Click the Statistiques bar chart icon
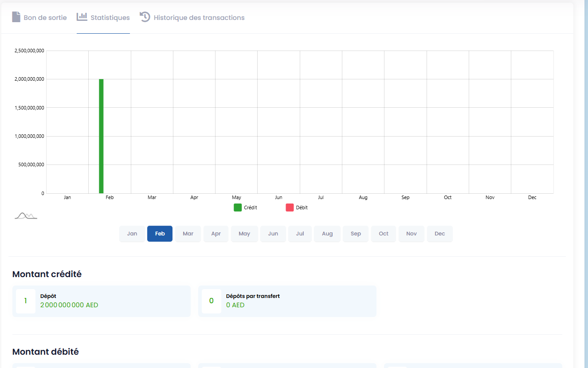 click(x=82, y=17)
